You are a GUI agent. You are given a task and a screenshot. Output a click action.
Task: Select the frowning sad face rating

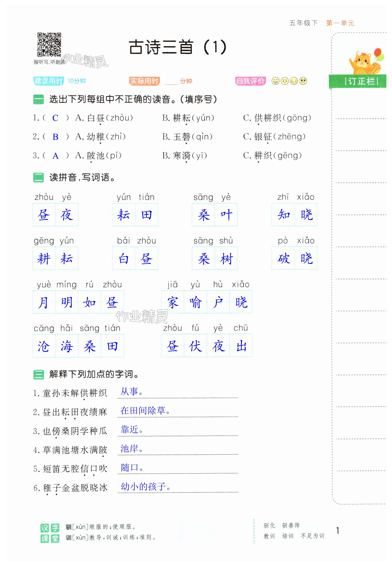(x=303, y=81)
